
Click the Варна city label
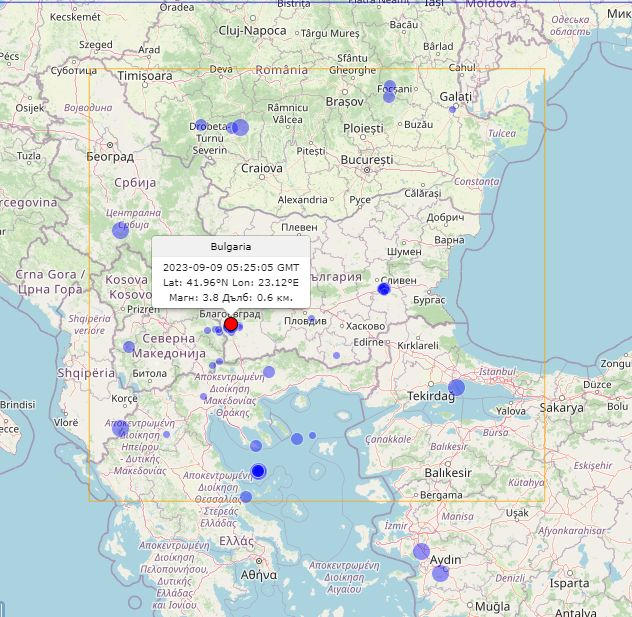[x=449, y=240]
